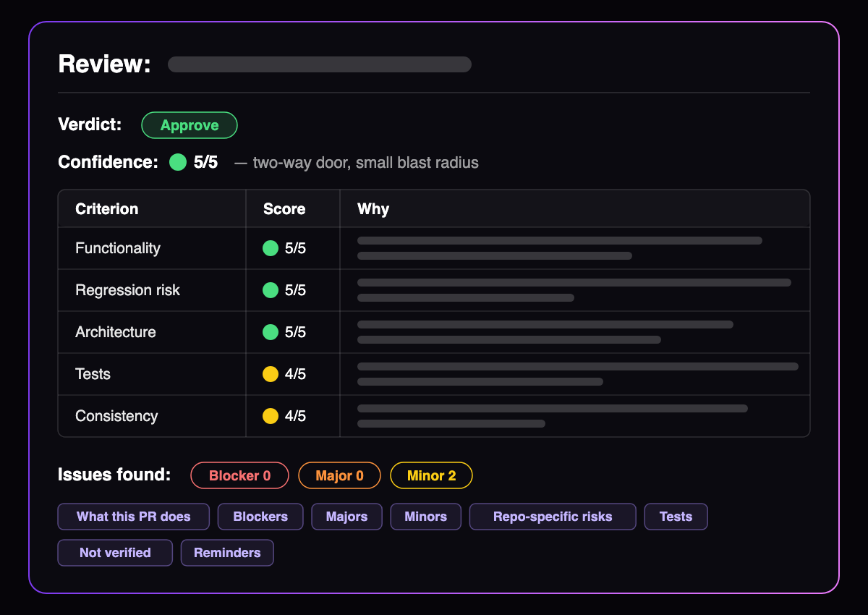The width and height of the screenshot is (868, 615).
Task: Click the green dot in Architecture row
Action: click(271, 332)
